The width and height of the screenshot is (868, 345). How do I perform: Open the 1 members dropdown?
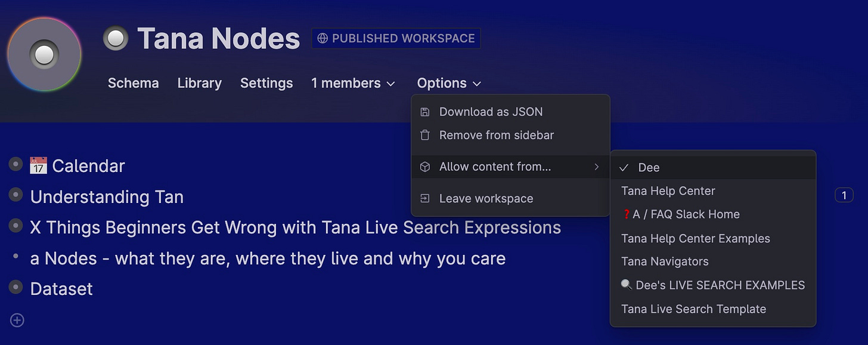tap(354, 83)
